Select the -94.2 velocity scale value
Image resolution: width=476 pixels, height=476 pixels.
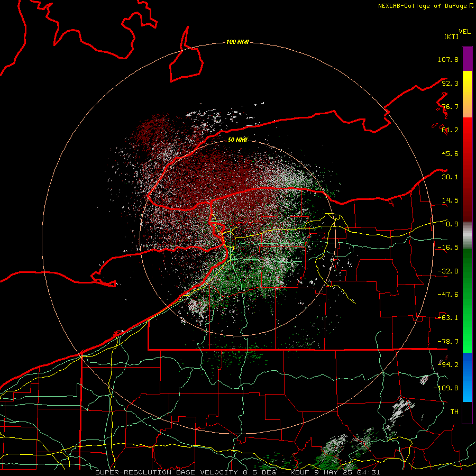coord(448,364)
